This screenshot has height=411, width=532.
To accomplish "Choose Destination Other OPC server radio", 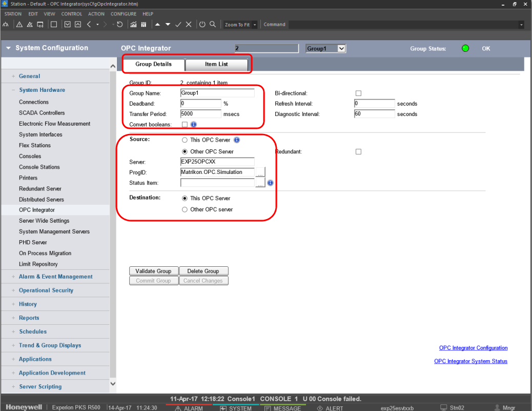I will point(185,209).
